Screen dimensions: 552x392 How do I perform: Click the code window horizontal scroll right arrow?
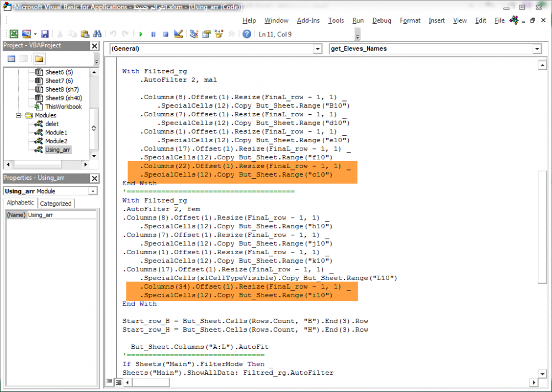[x=534, y=382]
